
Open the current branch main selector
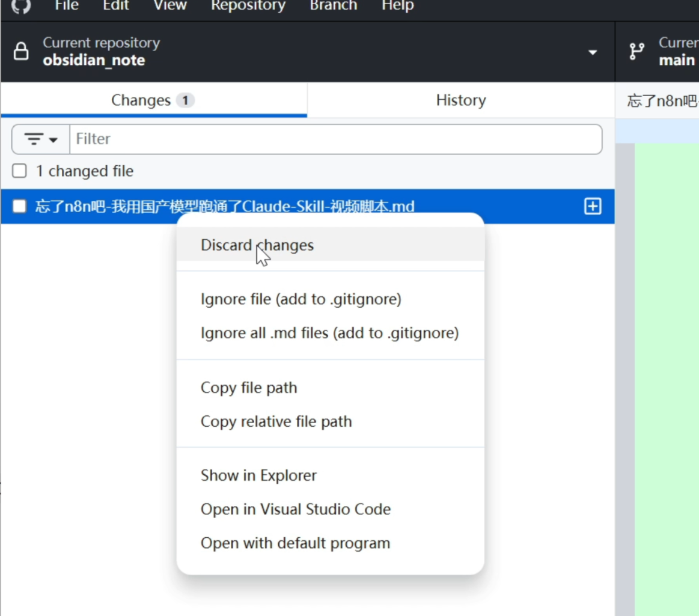[657, 52]
